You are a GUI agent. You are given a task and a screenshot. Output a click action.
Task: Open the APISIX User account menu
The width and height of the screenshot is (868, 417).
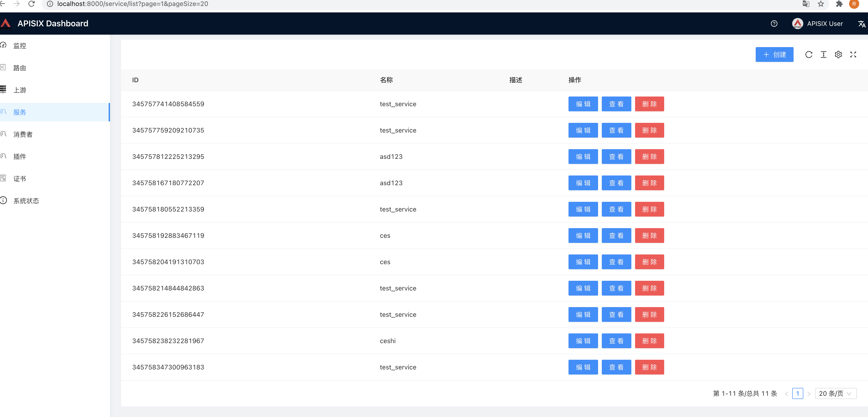(x=817, y=24)
